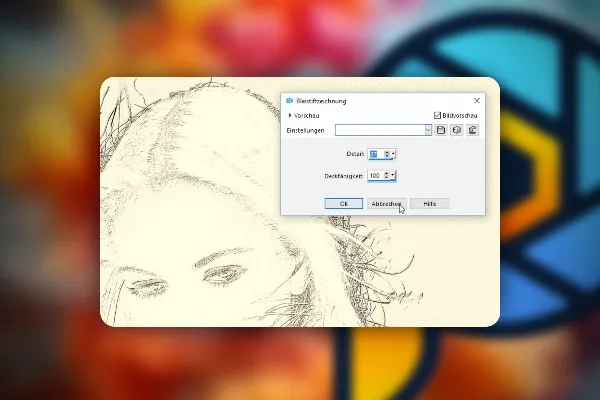This screenshot has width=600, height=400.
Task: Click the Abbrechen button
Action: point(386,204)
